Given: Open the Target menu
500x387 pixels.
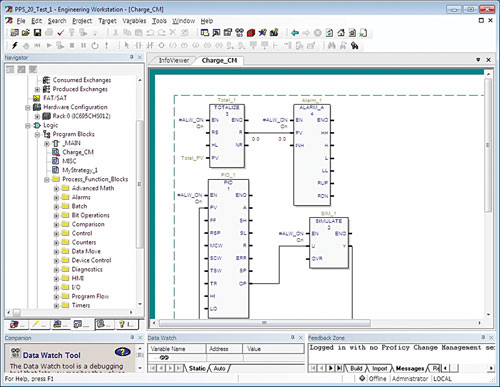Looking at the screenshot, I should pos(107,21).
